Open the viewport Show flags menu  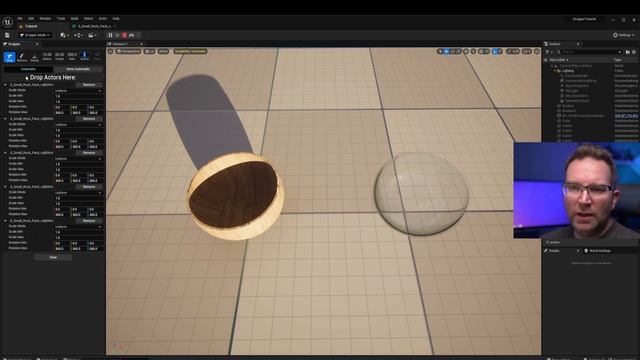pyautogui.click(x=163, y=51)
